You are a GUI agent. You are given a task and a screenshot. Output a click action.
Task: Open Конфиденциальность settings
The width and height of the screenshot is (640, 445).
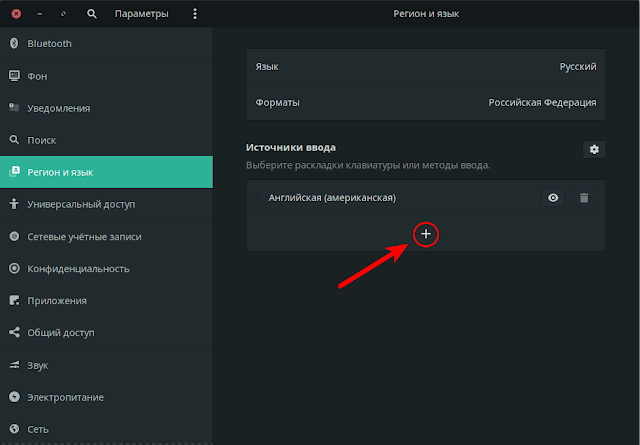(106, 269)
